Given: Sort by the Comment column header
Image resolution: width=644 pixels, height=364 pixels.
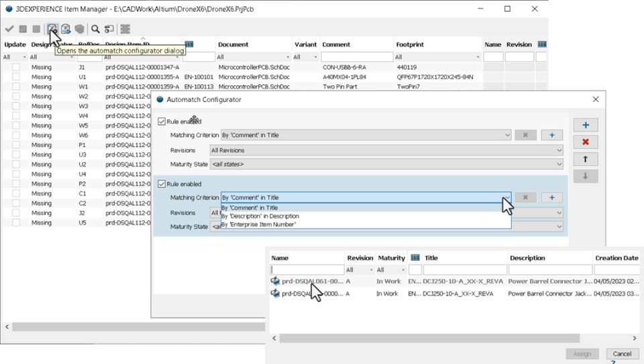Looking at the screenshot, I should (x=336, y=44).
